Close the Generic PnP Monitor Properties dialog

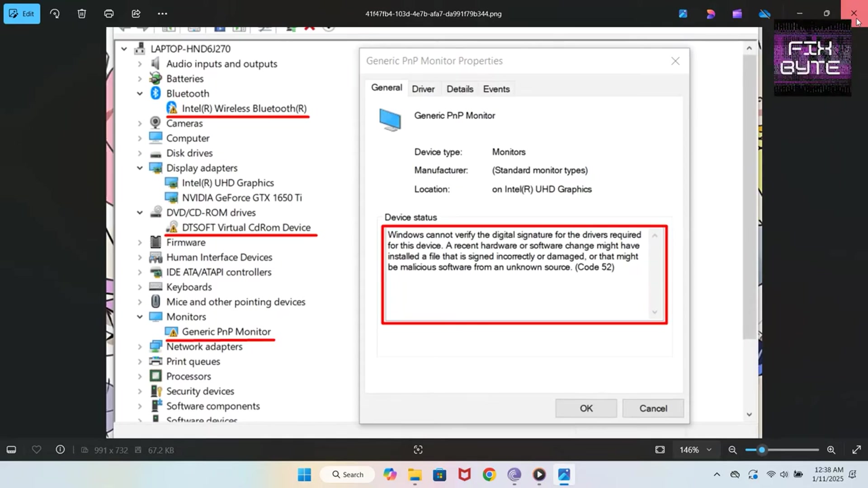[x=675, y=61]
